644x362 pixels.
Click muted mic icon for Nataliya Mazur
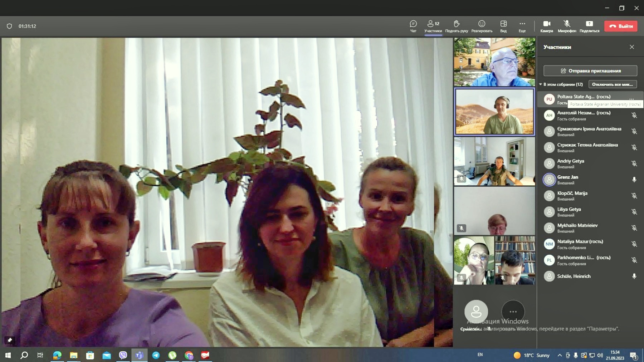[x=634, y=244]
